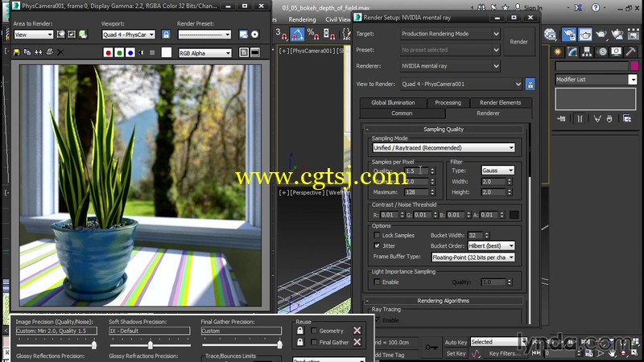644x362 pixels.
Task: Click the Angle Snap toggle icon
Action: [297, 35]
